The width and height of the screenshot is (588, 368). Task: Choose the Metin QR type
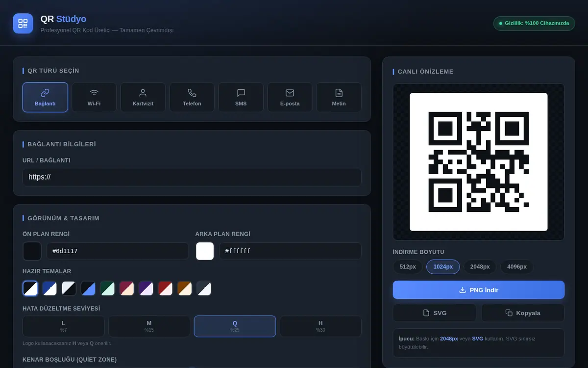(339, 97)
